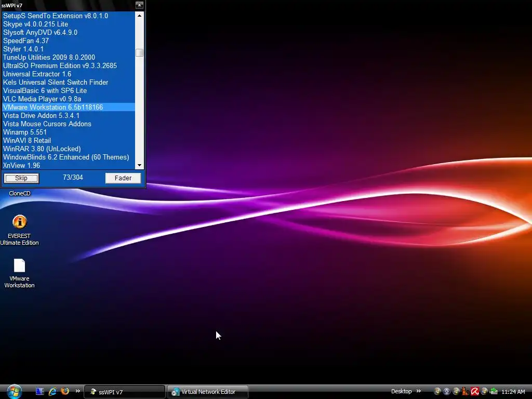The image size is (532, 399).
Task: Select 'Universal Extractor 1.6' row
Action: [69, 74]
